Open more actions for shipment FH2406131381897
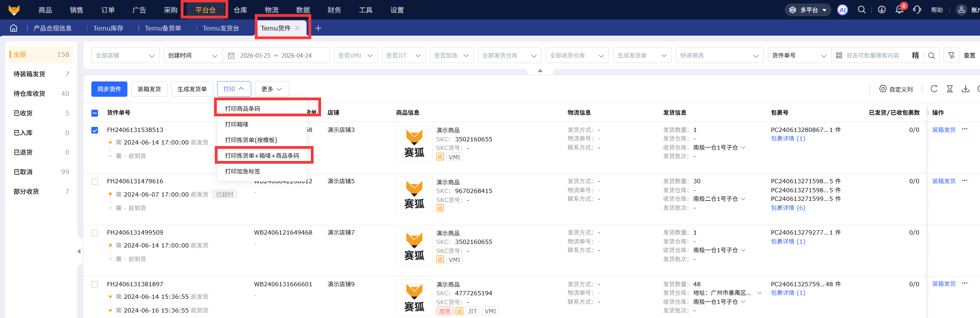This screenshot has width=980, height=318. click(x=965, y=283)
